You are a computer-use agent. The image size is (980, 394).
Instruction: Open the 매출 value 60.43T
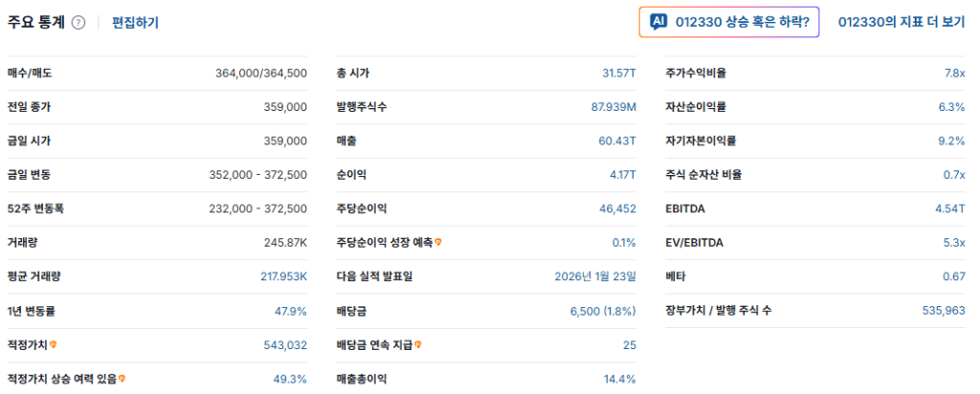[617, 141]
